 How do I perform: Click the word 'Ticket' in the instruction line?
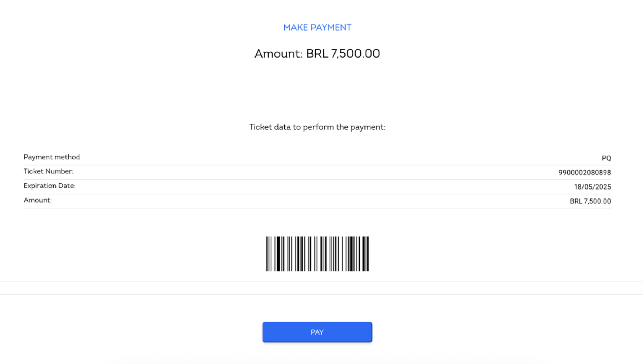click(260, 127)
